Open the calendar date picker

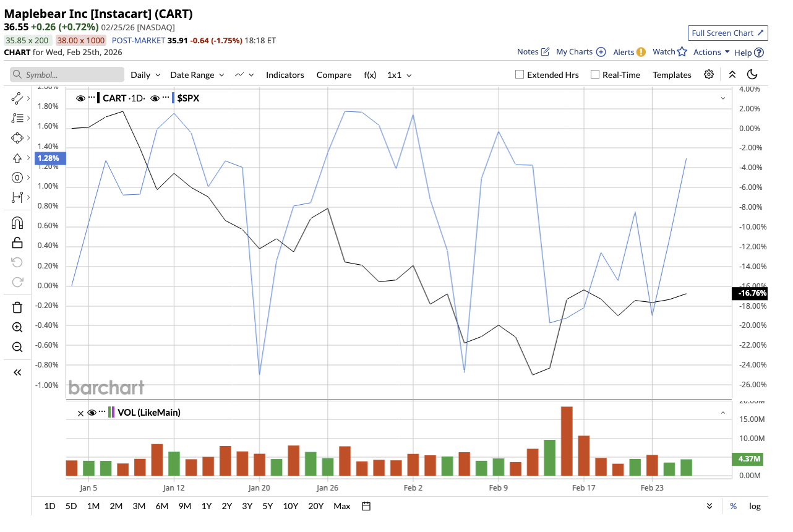pos(366,506)
